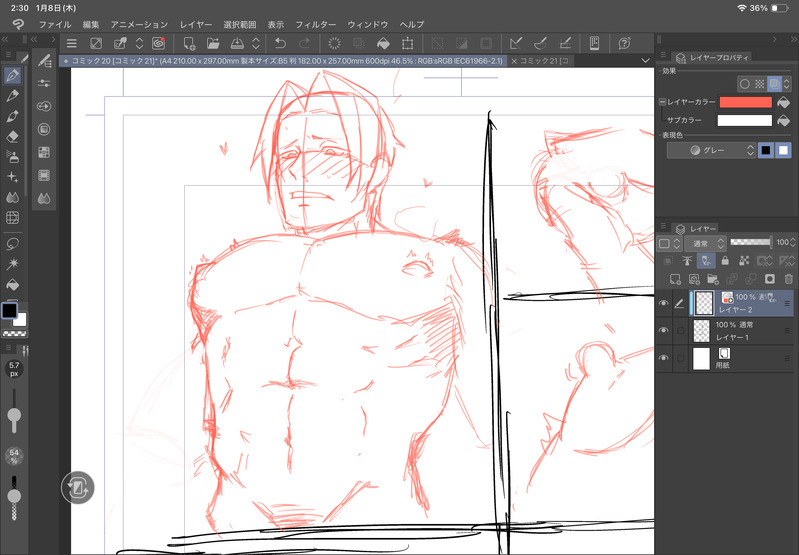Select the Auto select magic wand tool

pos(13,264)
